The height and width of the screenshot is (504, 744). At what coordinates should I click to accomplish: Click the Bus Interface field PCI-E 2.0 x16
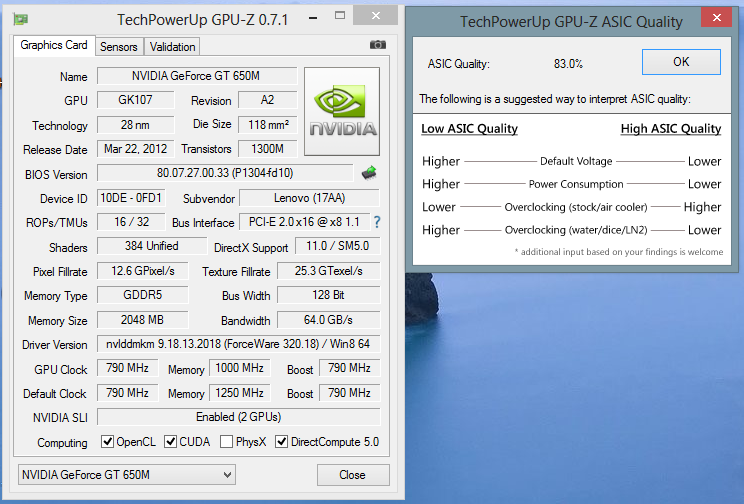[x=304, y=222]
